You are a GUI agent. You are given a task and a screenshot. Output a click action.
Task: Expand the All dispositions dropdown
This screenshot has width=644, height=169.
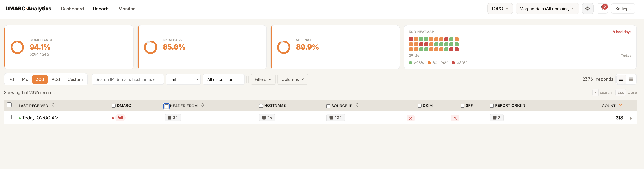(224, 79)
